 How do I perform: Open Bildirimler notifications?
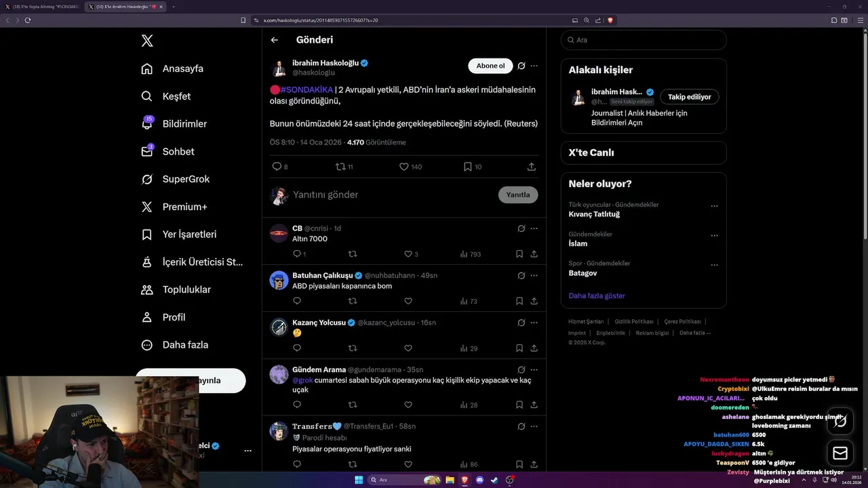point(174,124)
